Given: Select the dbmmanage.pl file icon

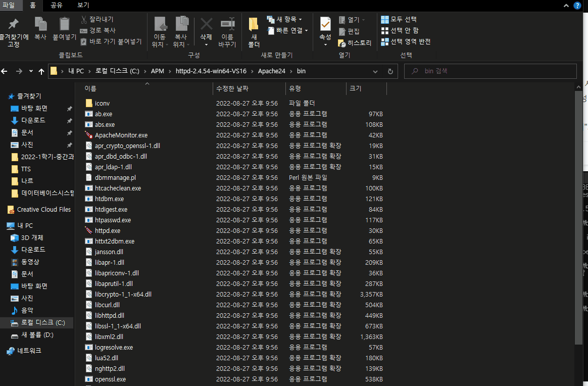Looking at the screenshot, I should point(89,177).
